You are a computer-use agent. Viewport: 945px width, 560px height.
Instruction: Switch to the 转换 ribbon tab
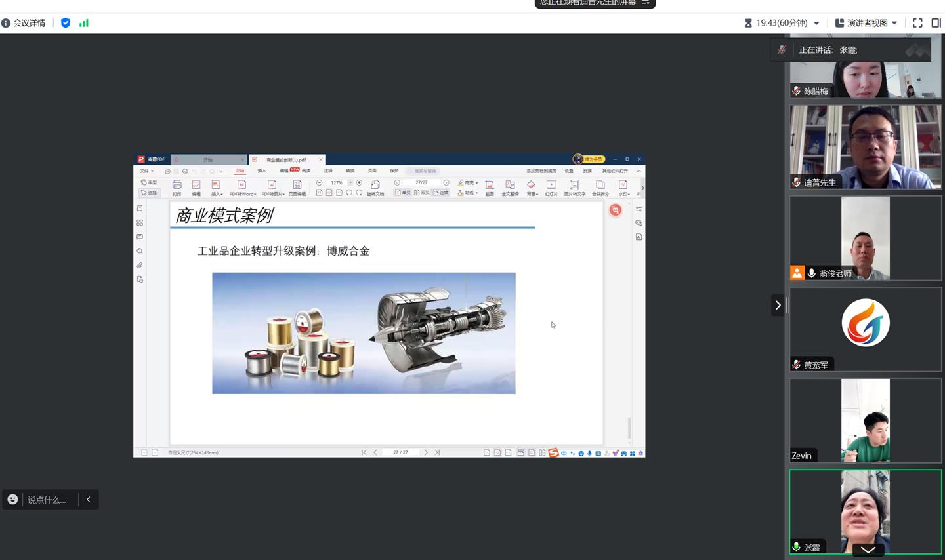pos(350,171)
